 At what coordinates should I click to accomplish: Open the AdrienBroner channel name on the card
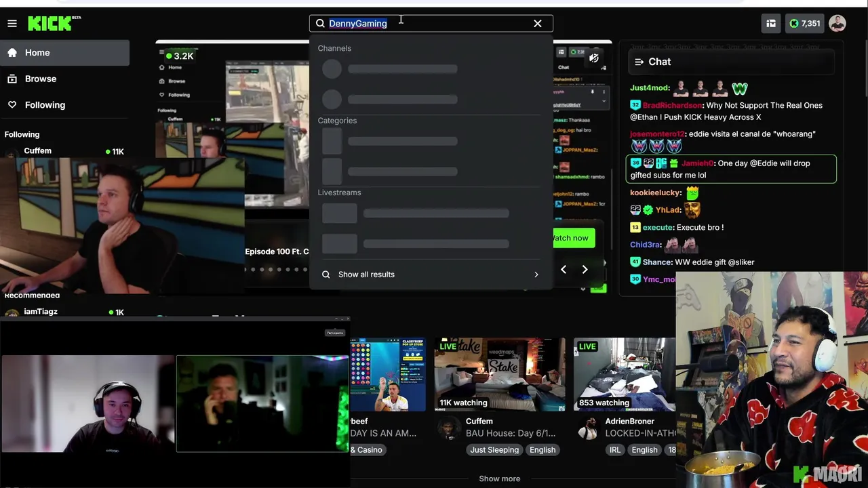coord(630,422)
